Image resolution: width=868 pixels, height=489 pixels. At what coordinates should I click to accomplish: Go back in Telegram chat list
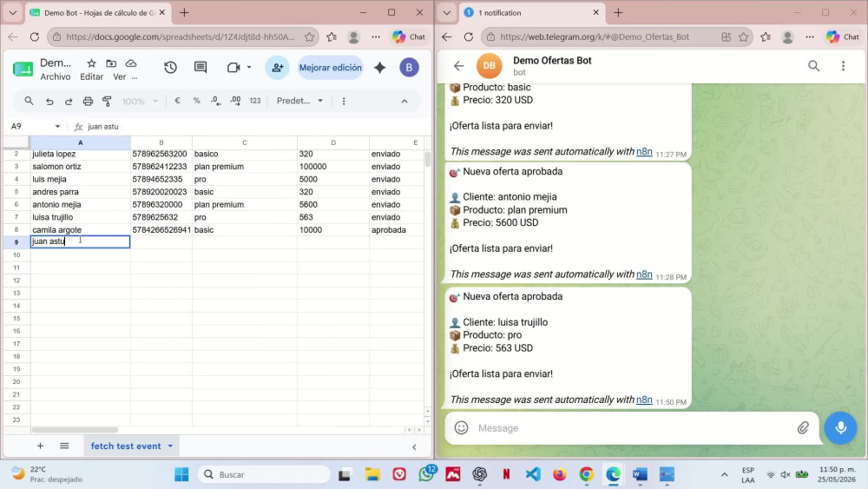tap(458, 66)
